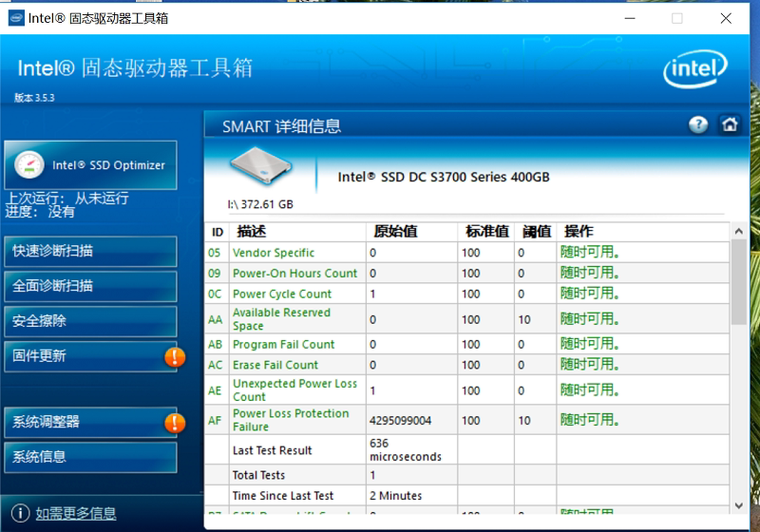This screenshot has width=760, height=532.
Task: Click ID AB in the table
Action: (216, 345)
